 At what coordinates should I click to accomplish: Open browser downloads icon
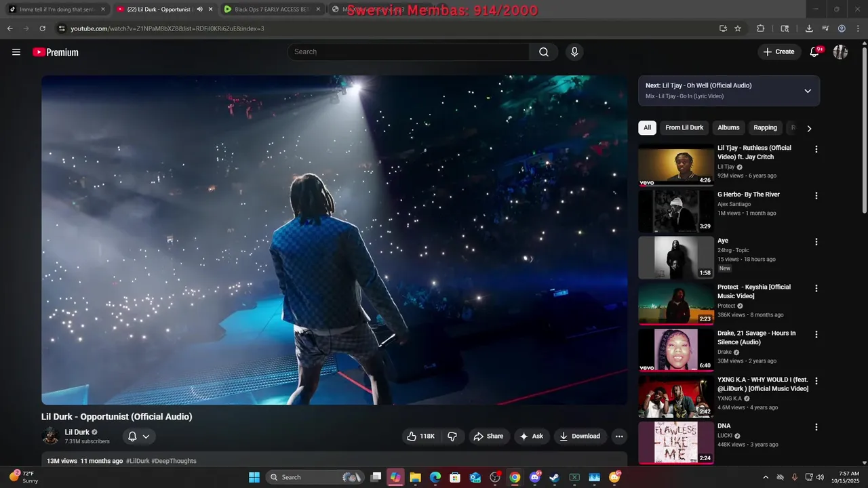point(809,28)
